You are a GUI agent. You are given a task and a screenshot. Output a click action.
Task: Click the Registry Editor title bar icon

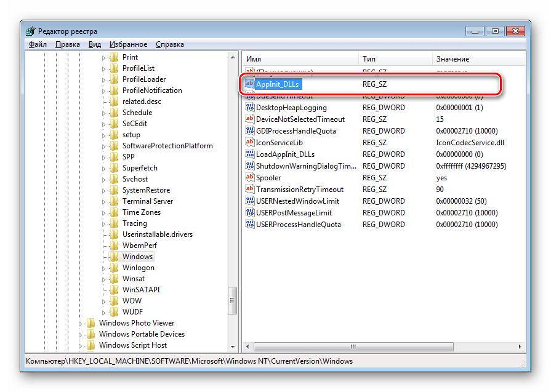click(x=31, y=31)
